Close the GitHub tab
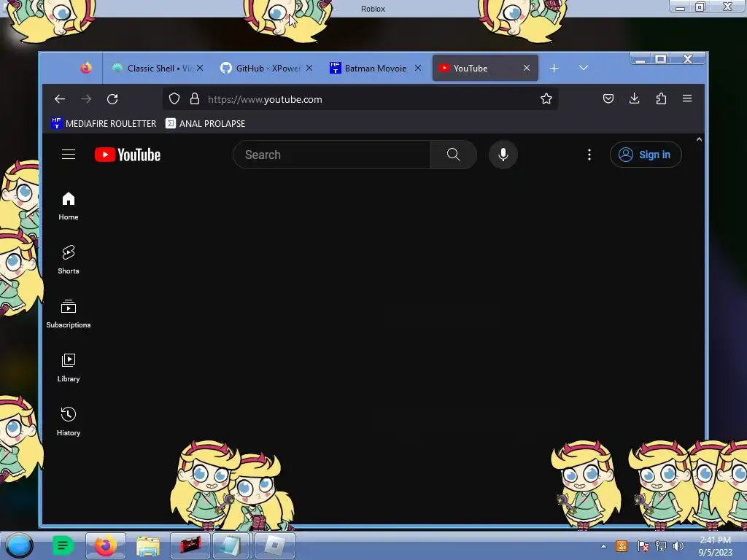 click(309, 68)
